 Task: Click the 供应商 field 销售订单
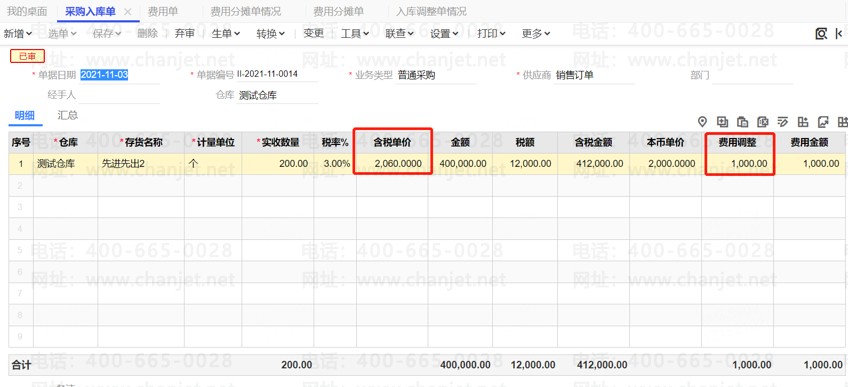pyautogui.click(x=594, y=75)
